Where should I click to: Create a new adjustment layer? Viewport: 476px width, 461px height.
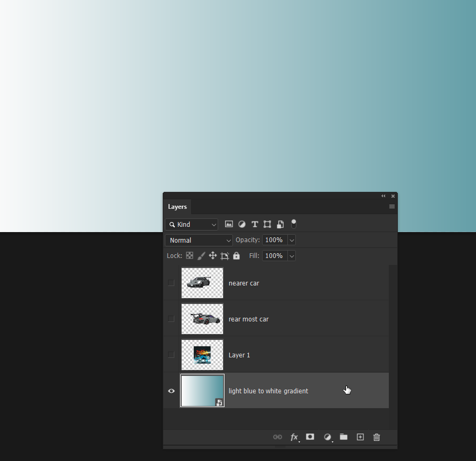click(x=327, y=437)
